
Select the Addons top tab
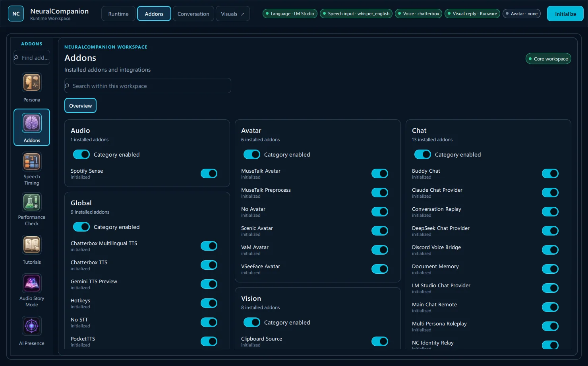tap(154, 14)
